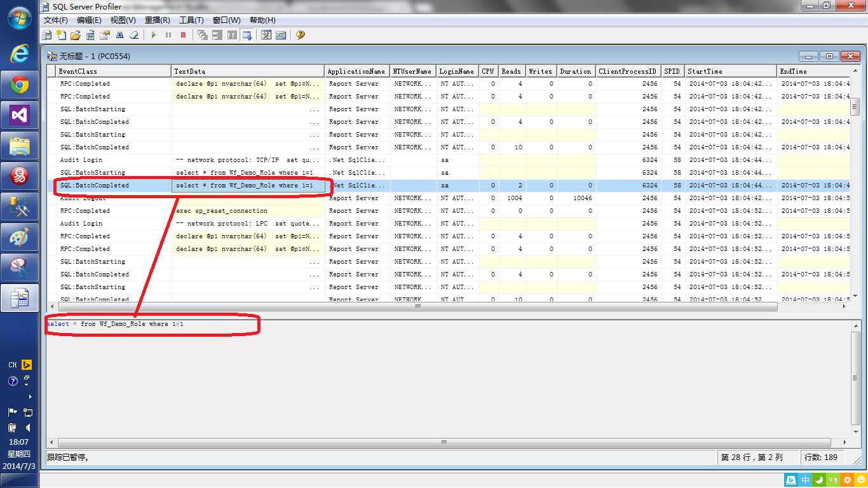Viewport: 868px width, 488px height.
Task: Click the grid's horizontal scrollbar right arrow
Action: (844, 306)
